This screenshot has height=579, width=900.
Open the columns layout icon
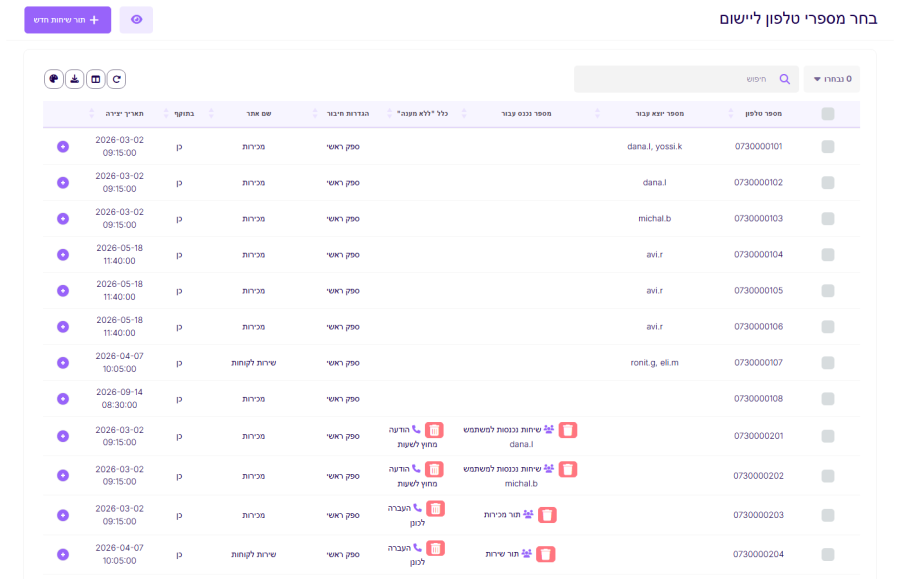coord(96,79)
